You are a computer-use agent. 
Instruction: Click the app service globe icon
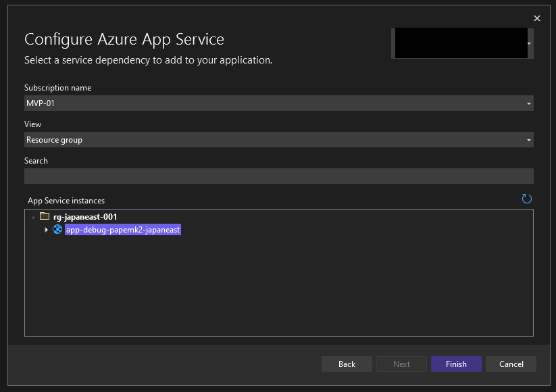click(x=57, y=230)
